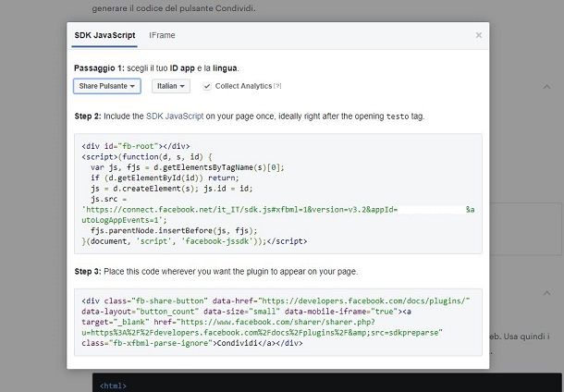Click the Condividi link text in code
Image resolution: width=564 pixels, height=392 pixels.
pos(237,343)
